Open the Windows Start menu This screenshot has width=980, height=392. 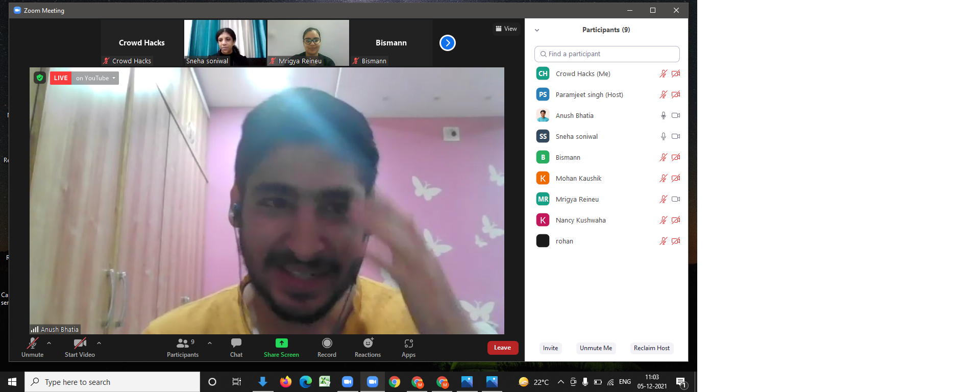12,382
